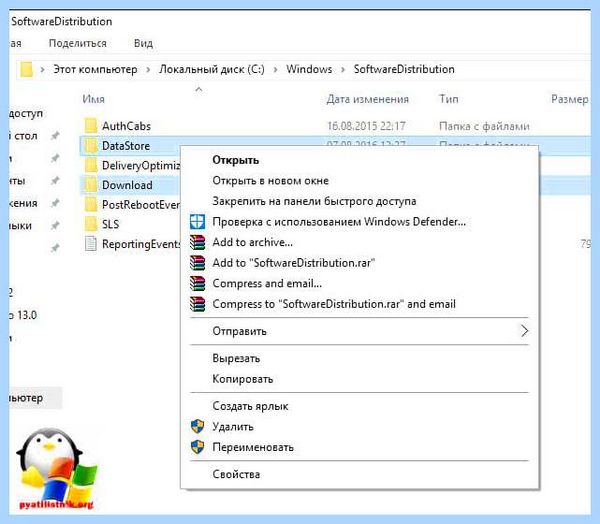Image resolution: width=600 pixels, height=524 pixels.
Task: Click Этот компьютер in the address path
Action: pyautogui.click(x=95, y=69)
